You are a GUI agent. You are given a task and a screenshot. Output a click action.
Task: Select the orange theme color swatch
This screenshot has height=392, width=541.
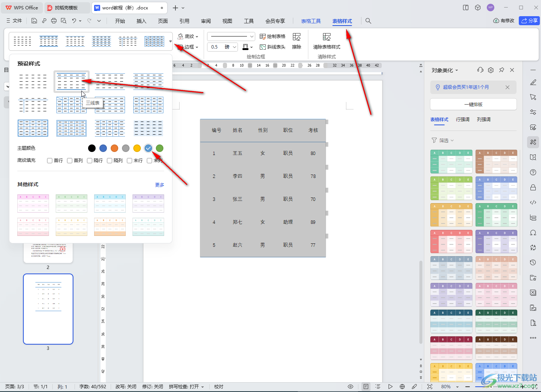[x=114, y=148]
